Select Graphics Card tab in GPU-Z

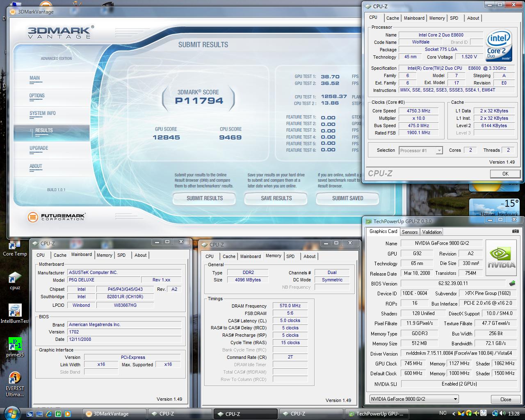[x=383, y=231]
